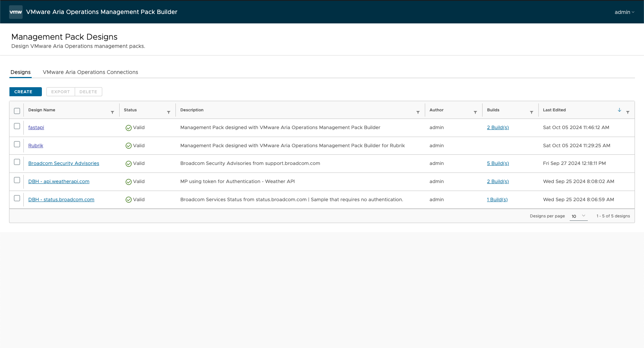
Task: Tick the Broadcom Security Advisories checkbox
Action: (x=17, y=162)
